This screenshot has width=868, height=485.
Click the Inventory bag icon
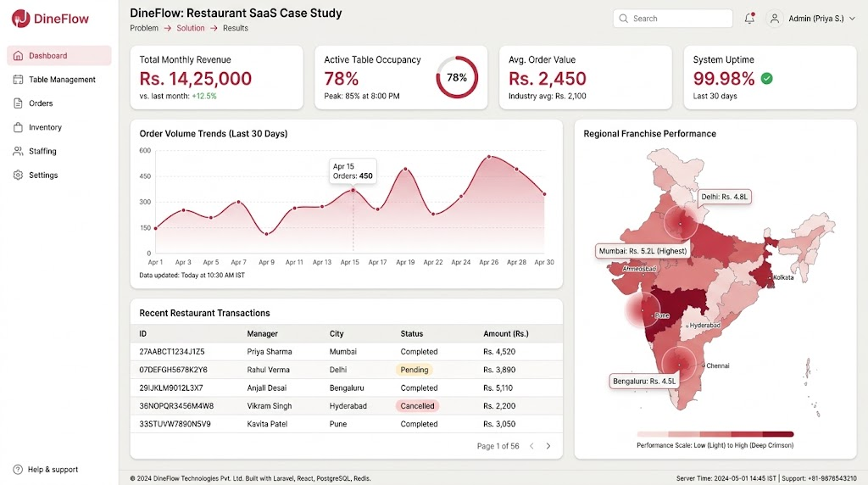pyautogui.click(x=19, y=127)
